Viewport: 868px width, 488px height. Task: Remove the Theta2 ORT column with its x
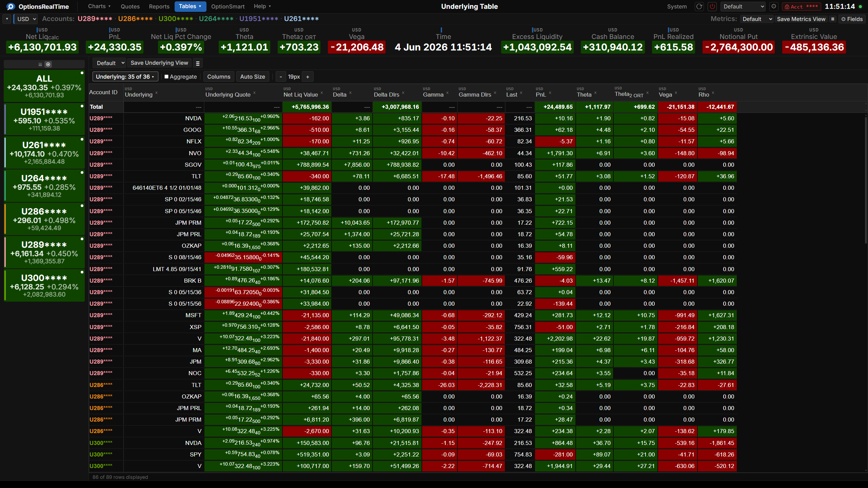[x=647, y=93]
